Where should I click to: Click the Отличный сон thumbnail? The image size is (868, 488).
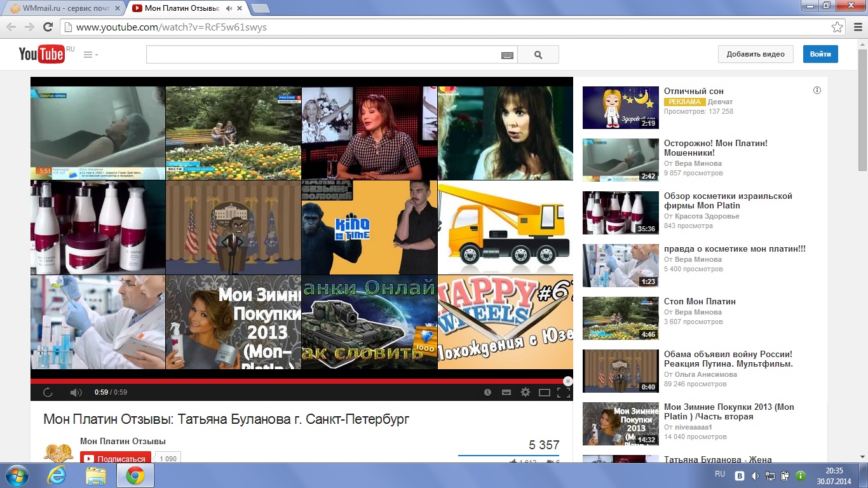(x=621, y=107)
